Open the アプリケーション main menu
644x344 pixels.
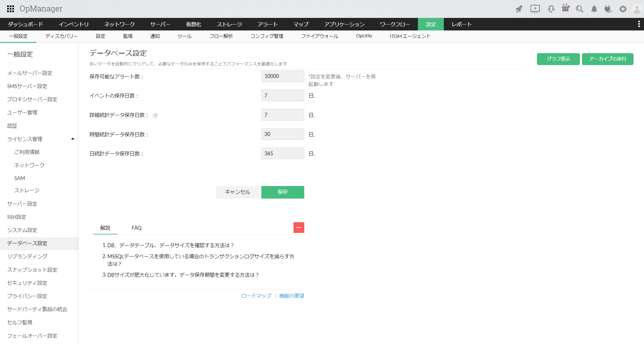(344, 24)
